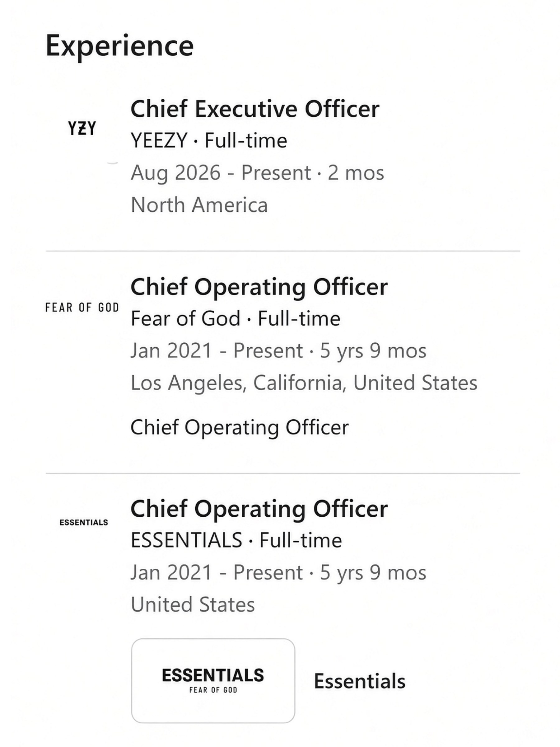Open the small ESSENTIALS company logo
The height and width of the screenshot is (747, 560).
coord(84,522)
